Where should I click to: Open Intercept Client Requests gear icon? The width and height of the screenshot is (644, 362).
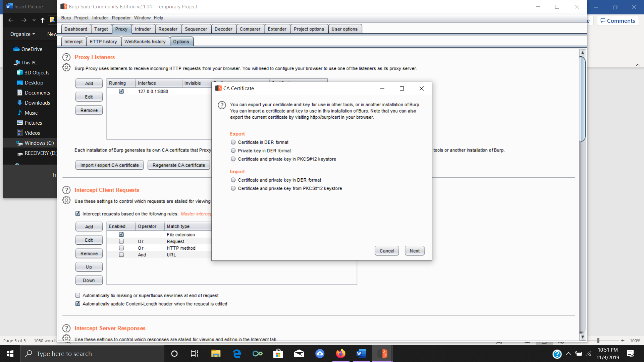coord(66,200)
